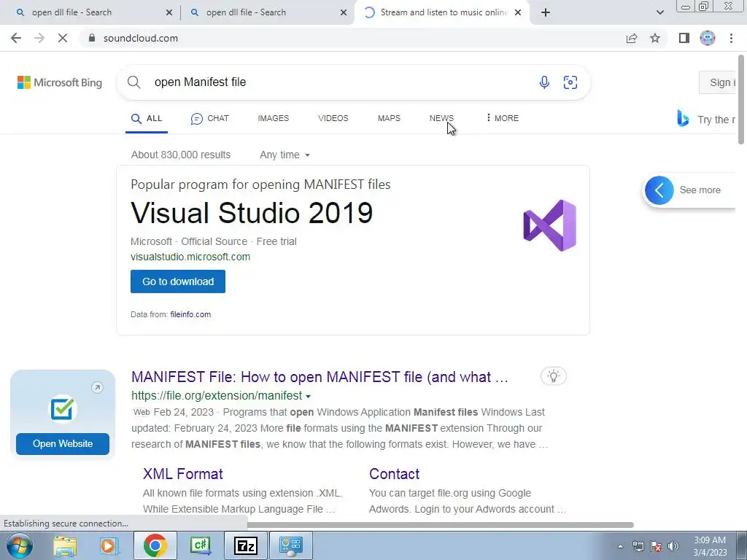This screenshot has height=560, width=747.
Task: Click the Visual Studio 2019 heading
Action: [x=252, y=212]
